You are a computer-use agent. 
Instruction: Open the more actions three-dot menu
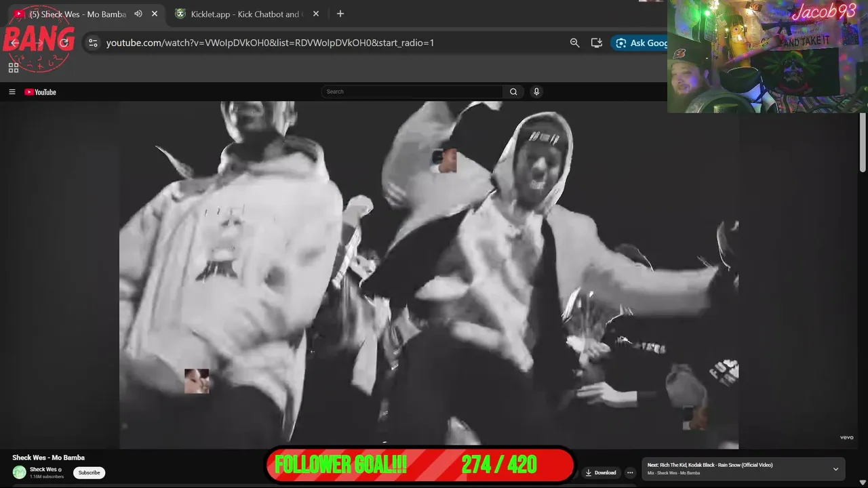pyautogui.click(x=630, y=472)
